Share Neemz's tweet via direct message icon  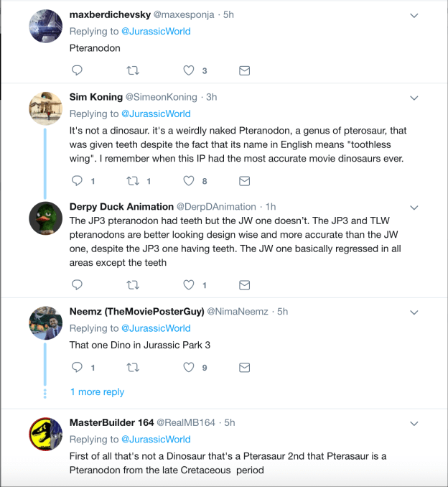click(244, 367)
